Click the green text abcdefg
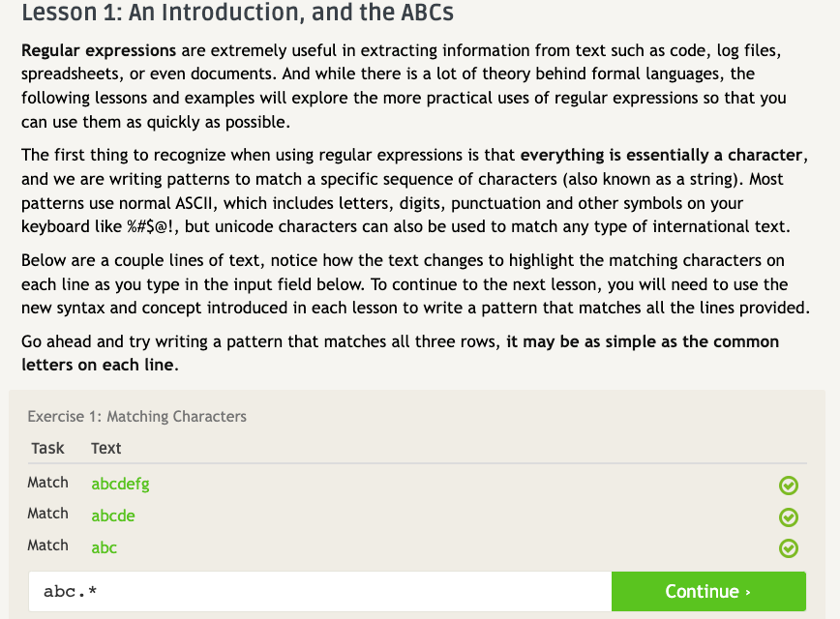The height and width of the screenshot is (619, 840). tap(120, 484)
